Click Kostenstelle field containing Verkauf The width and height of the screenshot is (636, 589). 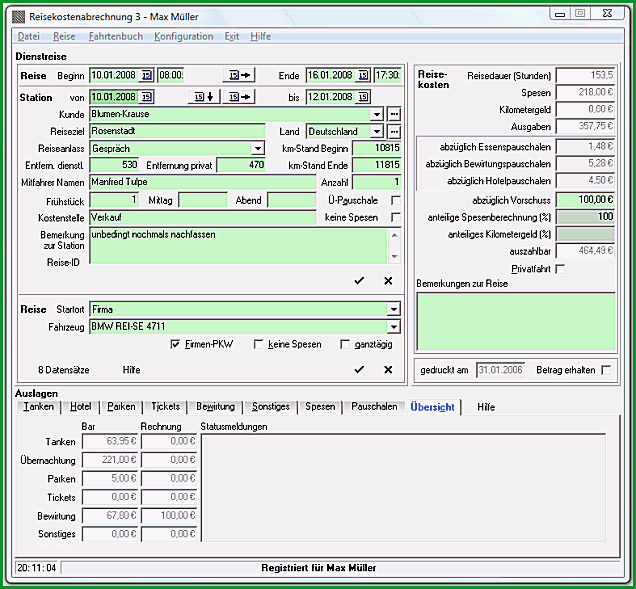202,217
